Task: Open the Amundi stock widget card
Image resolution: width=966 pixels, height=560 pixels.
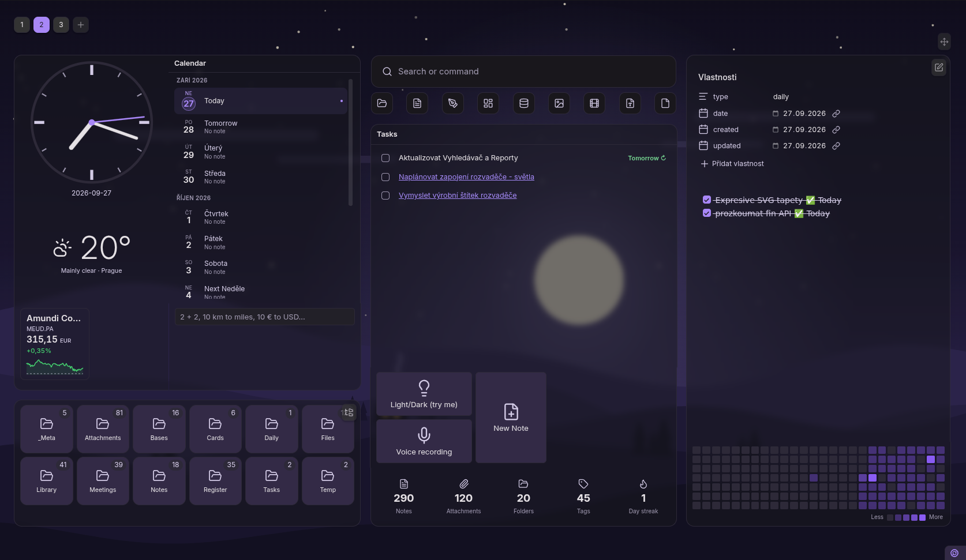Action: click(55, 344)
